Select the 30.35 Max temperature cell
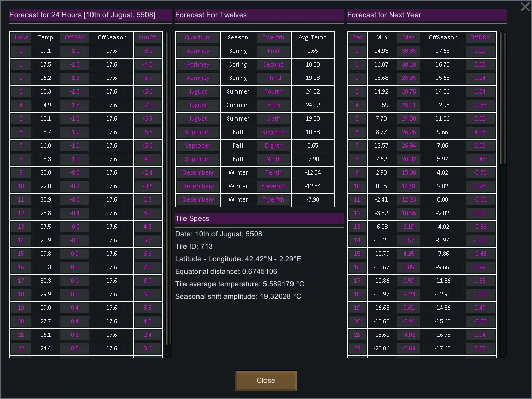 409,51
